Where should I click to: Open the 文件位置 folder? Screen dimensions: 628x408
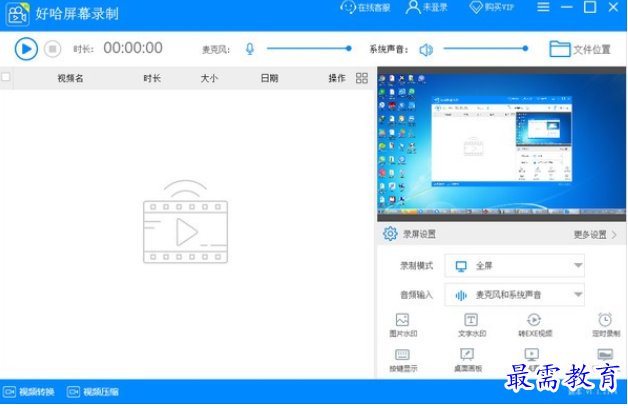coord(580,49)
